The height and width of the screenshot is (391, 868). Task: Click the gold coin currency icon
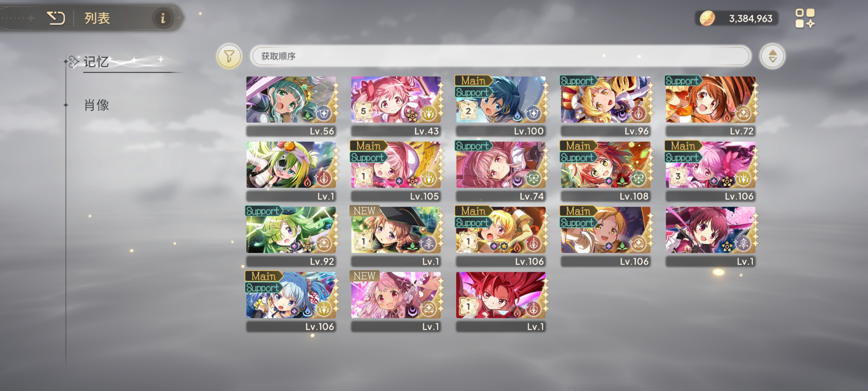tap(707, 18)
